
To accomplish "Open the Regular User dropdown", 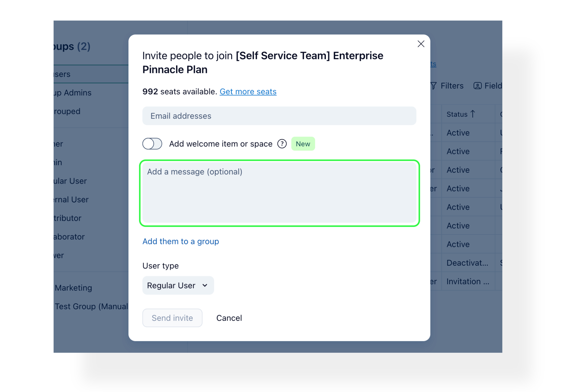I will coord(178,285).
